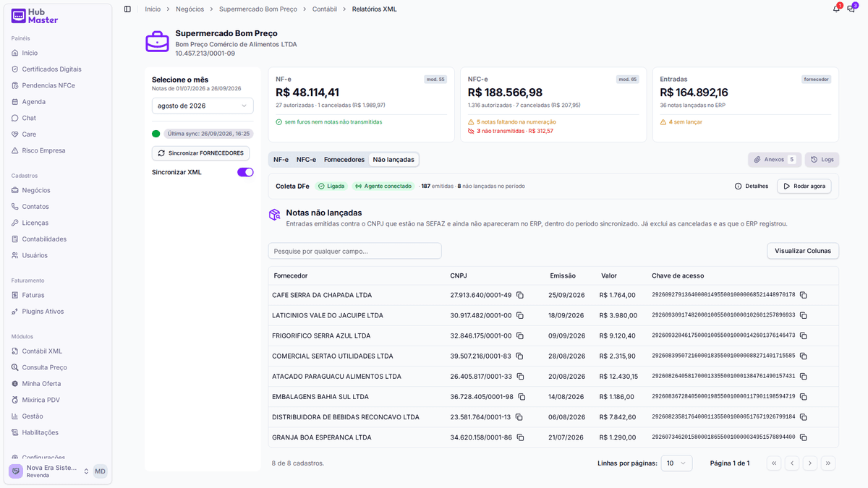Show Coleta DFe Detalhes
868x488 pixels.
751,186
